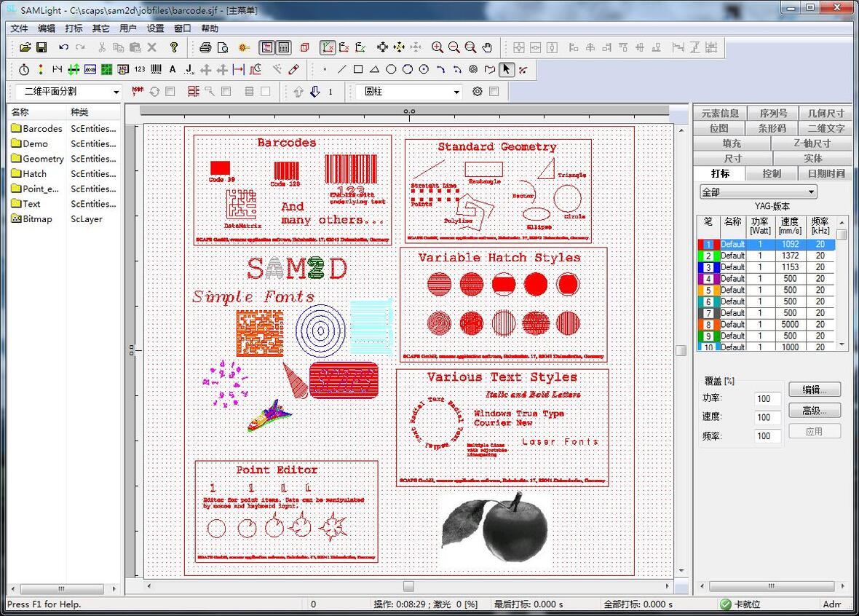Save the job with the floppy icon

coord(41,47)
